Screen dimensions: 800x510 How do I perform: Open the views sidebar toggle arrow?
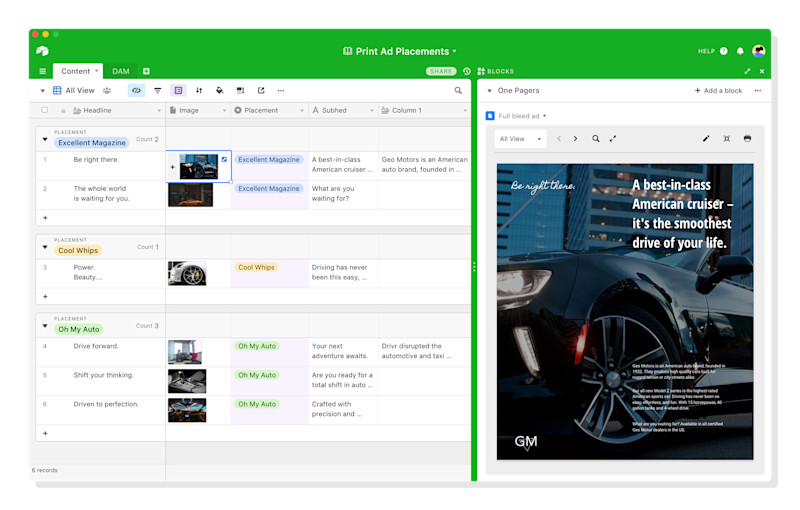pos(42,91)
